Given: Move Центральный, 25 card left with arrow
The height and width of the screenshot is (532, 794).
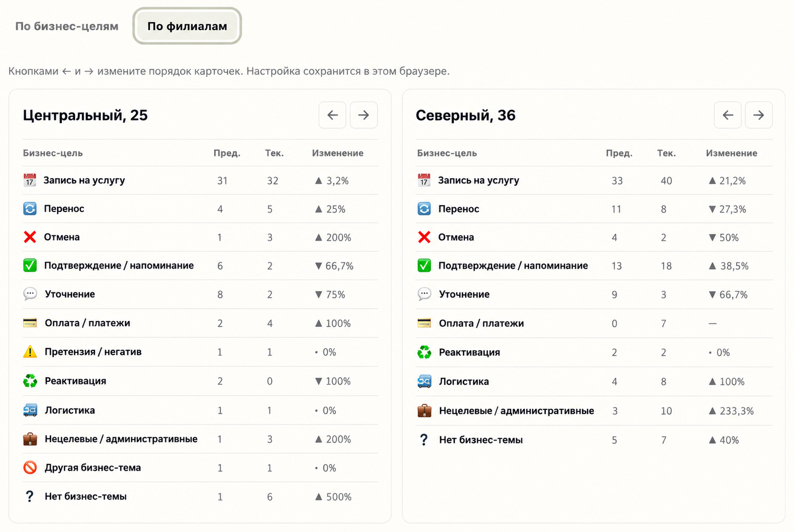Looking at the screenshot, I should tap(333, 115).
